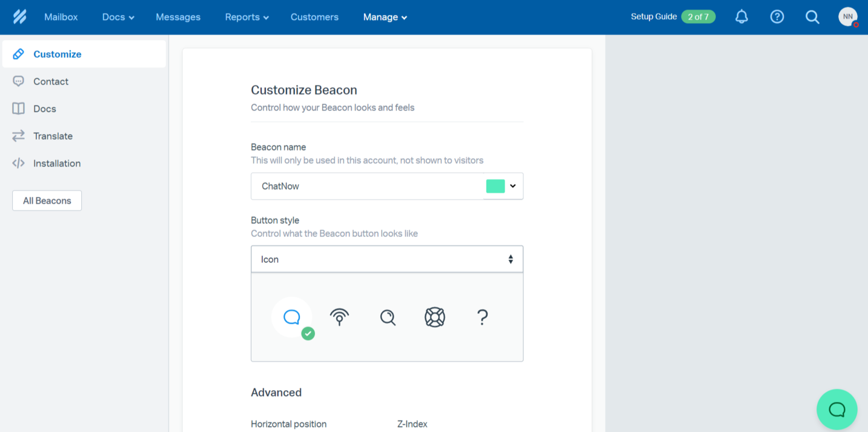Click the Installation code icon
This screenshot has height=432, width=868.
(19, 163)
